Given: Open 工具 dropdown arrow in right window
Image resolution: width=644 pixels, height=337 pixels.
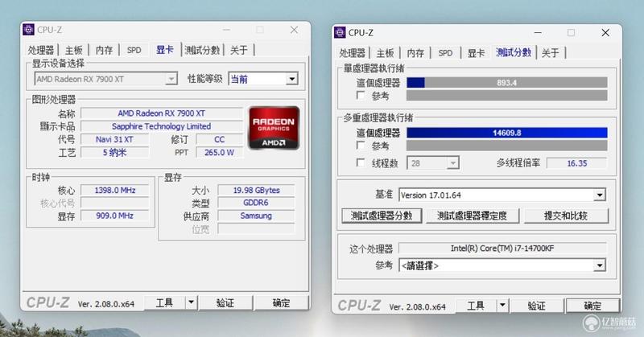Looking at the screenshot, I should coord(502,306).
